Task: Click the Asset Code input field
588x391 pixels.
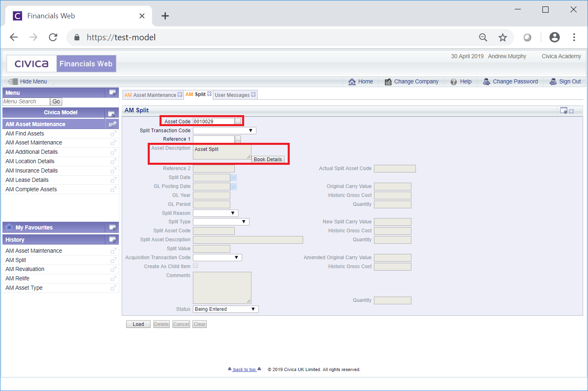Action: pos(214,121)
